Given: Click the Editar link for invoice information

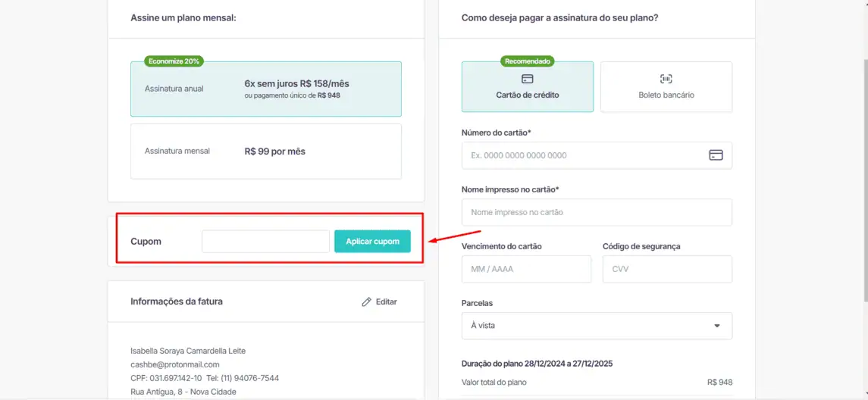Looking at the screenshot, I should click(386, 302).
